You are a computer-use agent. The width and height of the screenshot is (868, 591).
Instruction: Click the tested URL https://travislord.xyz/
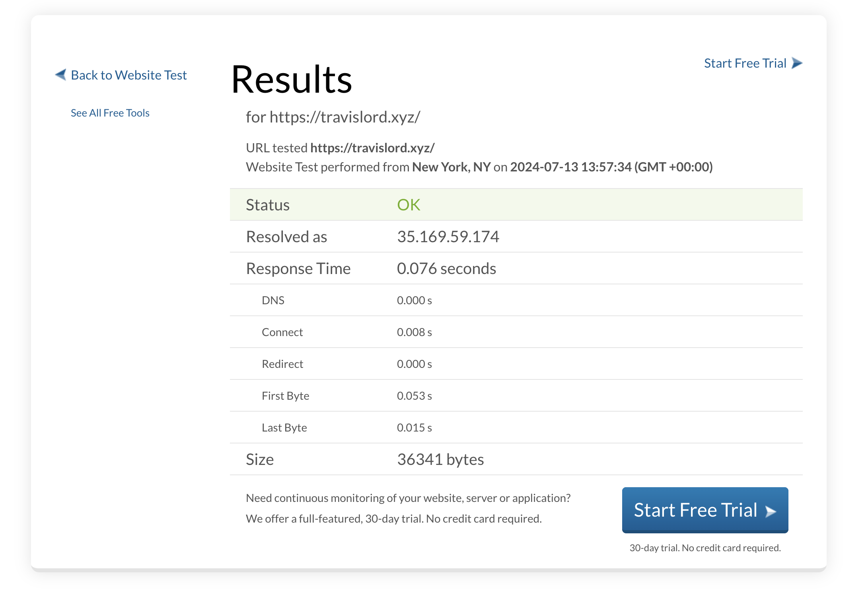pos(373,148)
